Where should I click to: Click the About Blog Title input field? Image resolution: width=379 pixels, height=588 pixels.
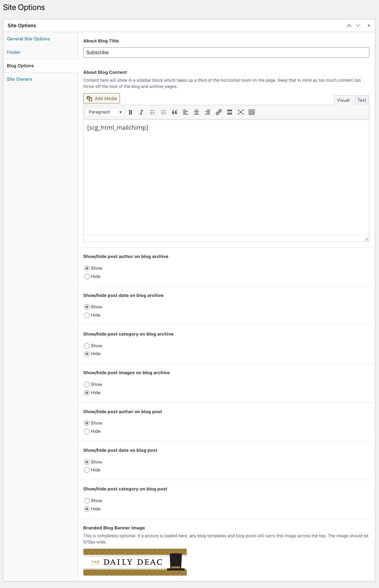click(x=226, y=52)
